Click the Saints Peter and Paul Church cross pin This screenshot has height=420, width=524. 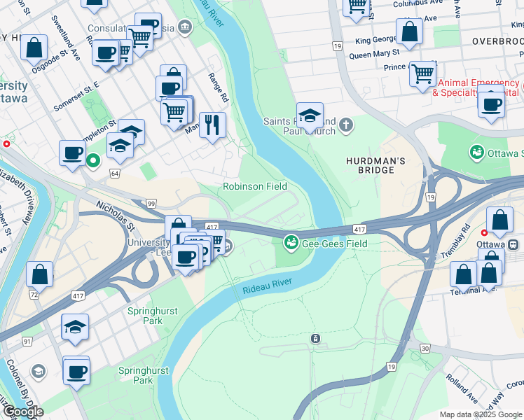tap(346, 126)
